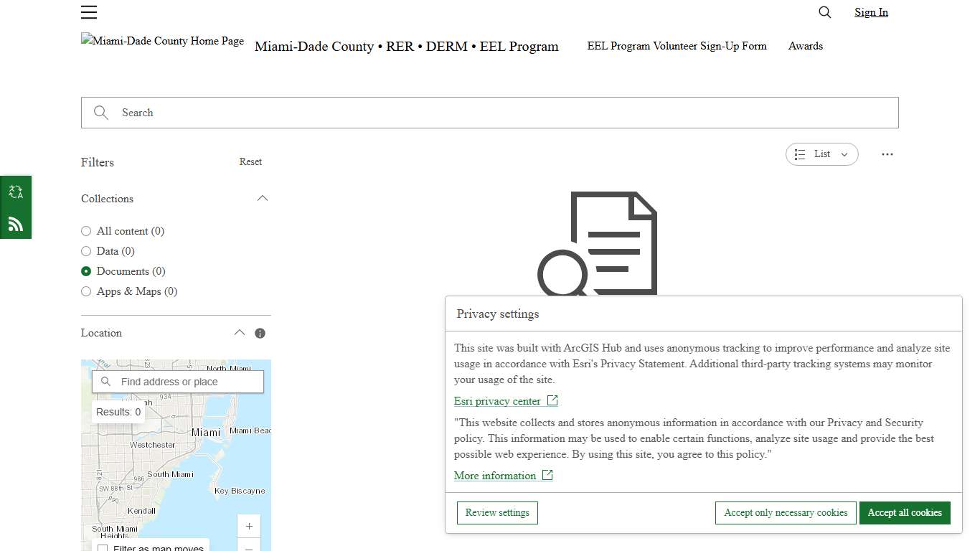Open the three-dot more options menu
This screenshot has width=980, height=551.
(887, 154)
